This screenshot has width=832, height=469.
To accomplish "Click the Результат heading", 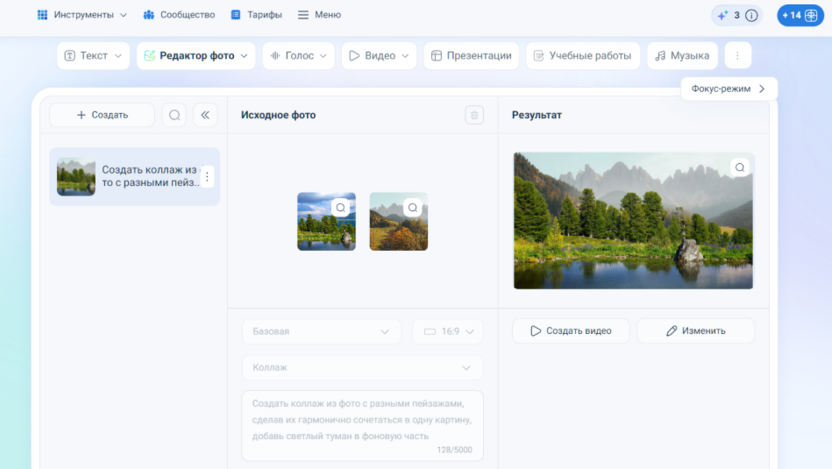I will 536,115.
